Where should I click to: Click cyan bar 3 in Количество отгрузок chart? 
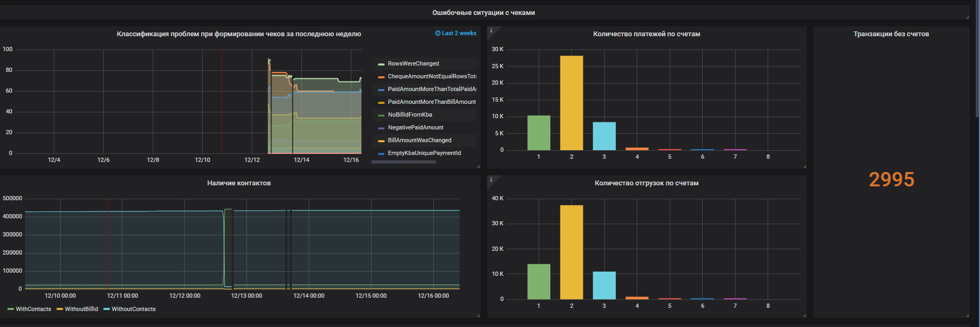point(604,285)
